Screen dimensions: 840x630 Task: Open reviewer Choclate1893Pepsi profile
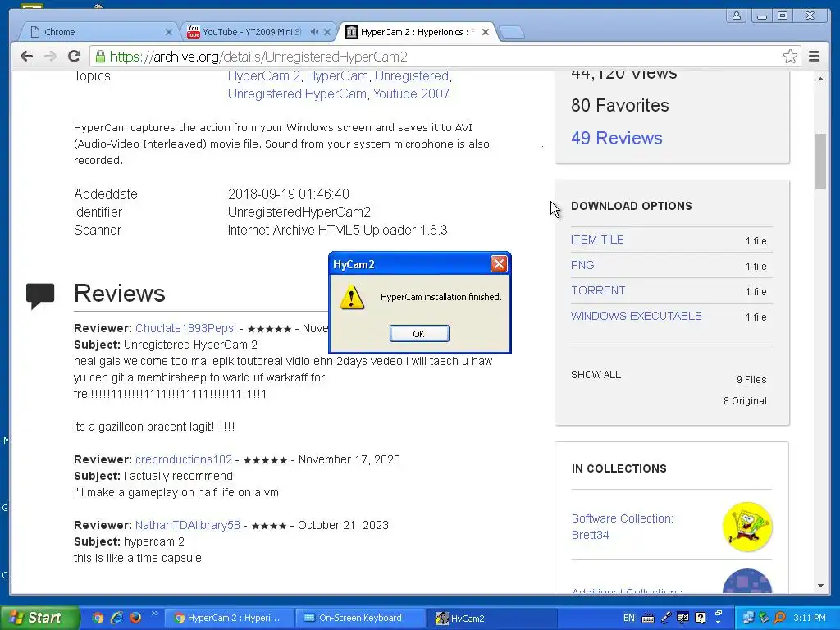(185, 328)
